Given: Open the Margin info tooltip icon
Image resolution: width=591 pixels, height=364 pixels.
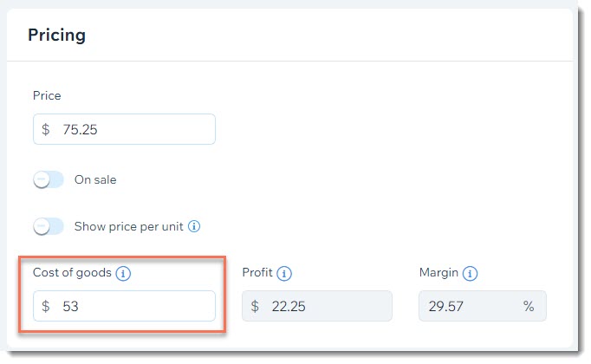Looking at the screenshot, I should 470,274.
